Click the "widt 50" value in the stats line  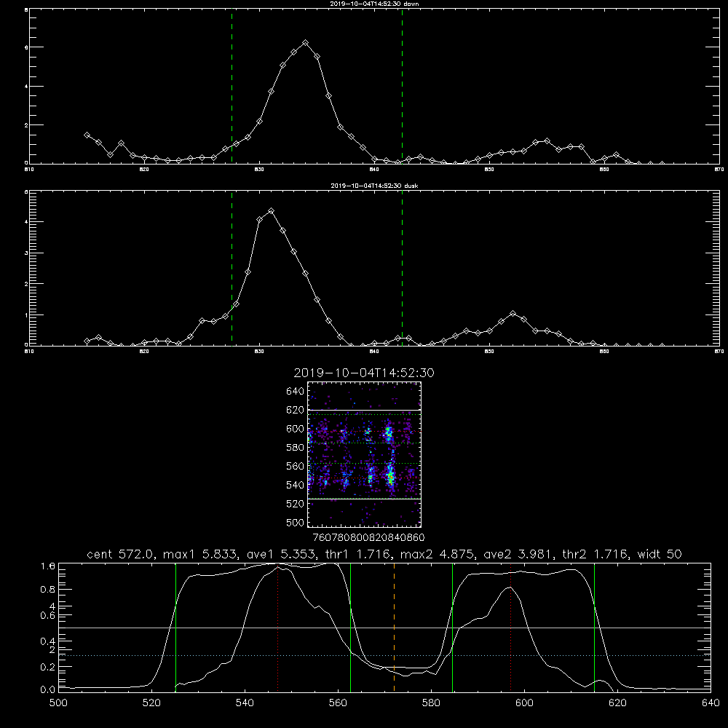point(660,554)
